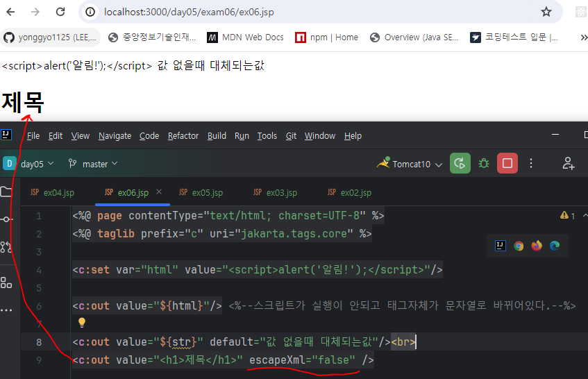The image size is (588, 379).
Task: Open page in Chrome browser icon
Action: point(519,246)
